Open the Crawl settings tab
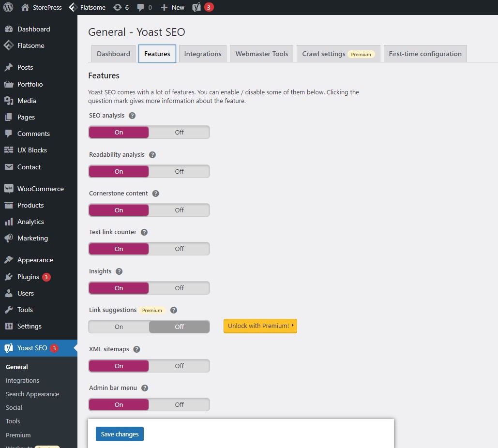Screen dimensions: 498x448 point(338,54)
